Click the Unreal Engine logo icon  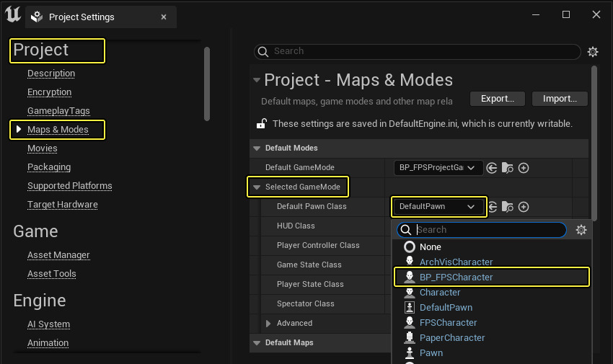(x=12, y=14)
